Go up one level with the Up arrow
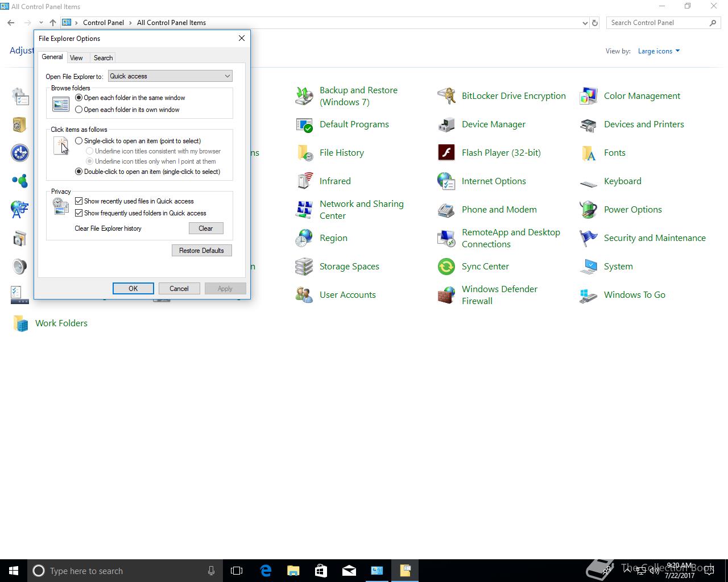 53,23
